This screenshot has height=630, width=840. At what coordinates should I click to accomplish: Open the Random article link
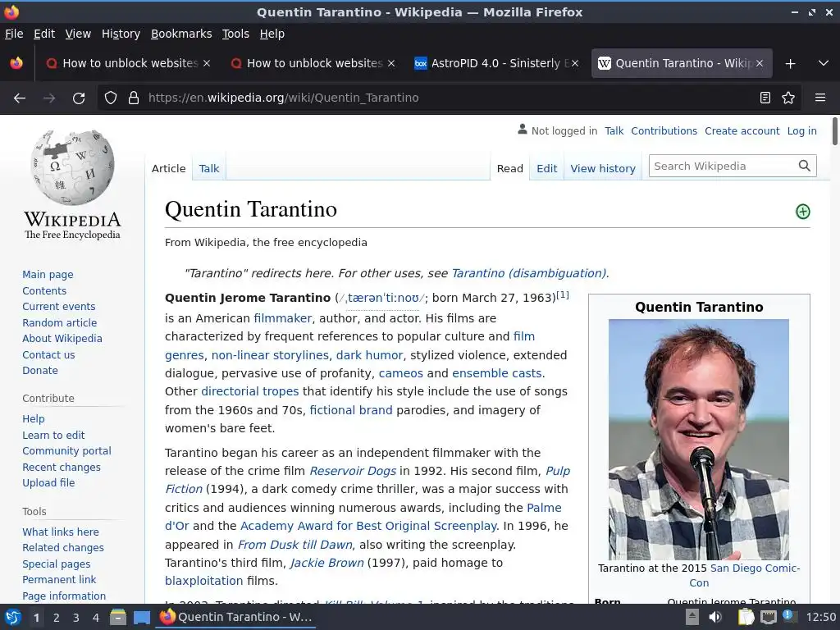(x=59, y=322)
